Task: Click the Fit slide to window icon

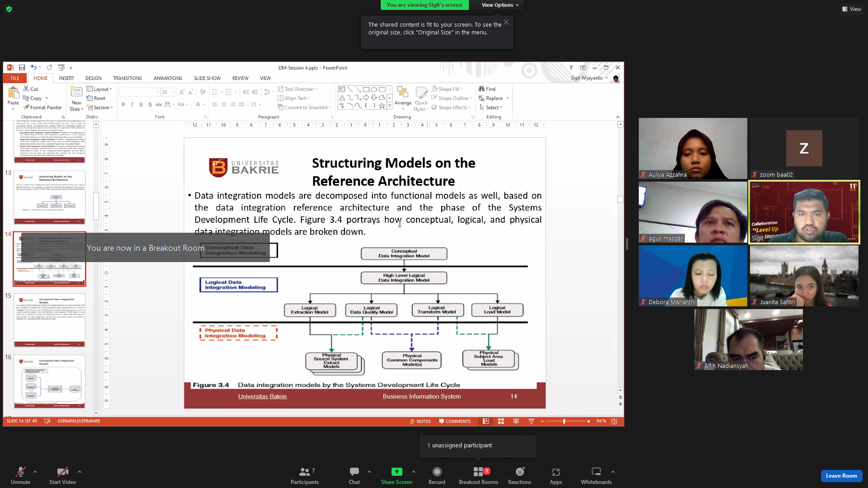Action: (614, 421)
